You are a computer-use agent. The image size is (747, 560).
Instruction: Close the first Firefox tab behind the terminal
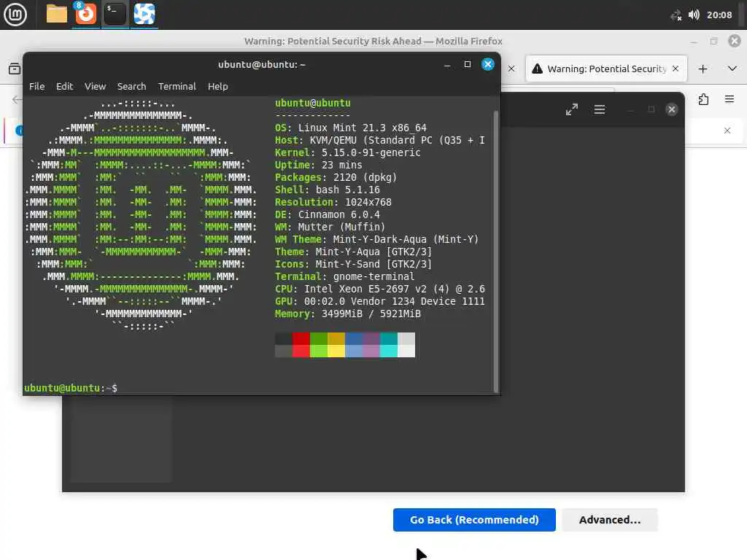point(511,69)
